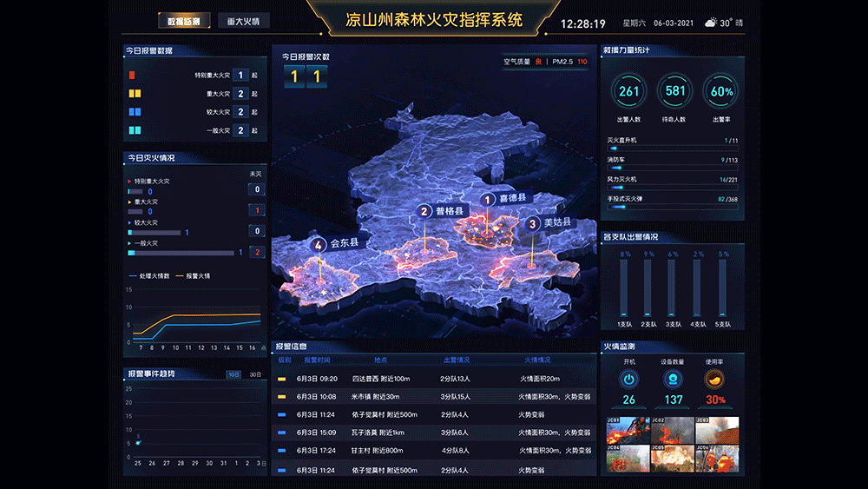Select location '甘主村 附近800m'

click(377, 451)
